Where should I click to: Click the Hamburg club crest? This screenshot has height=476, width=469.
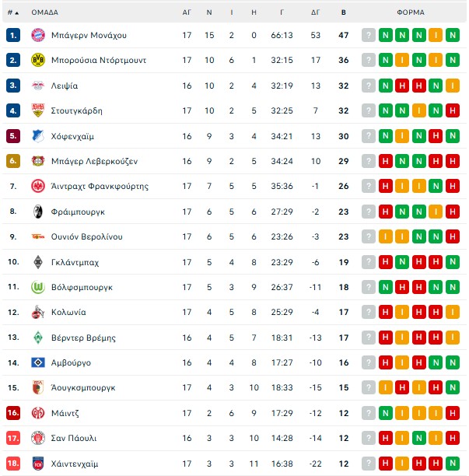pyautogui.click(x=37, y=362)
